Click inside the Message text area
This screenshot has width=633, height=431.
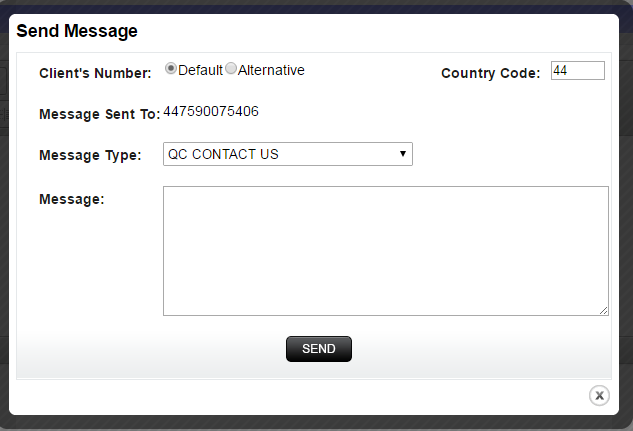point(385,250)
